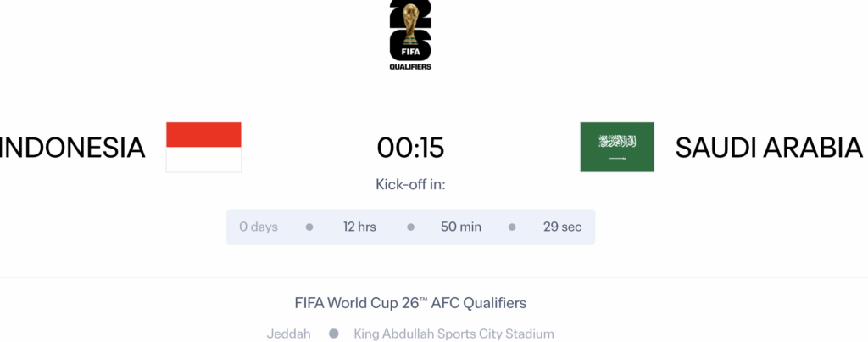The image size is (868, 342).
Task: Click the QUALIFIERS text under the logo
Action: tap(410, 66)
